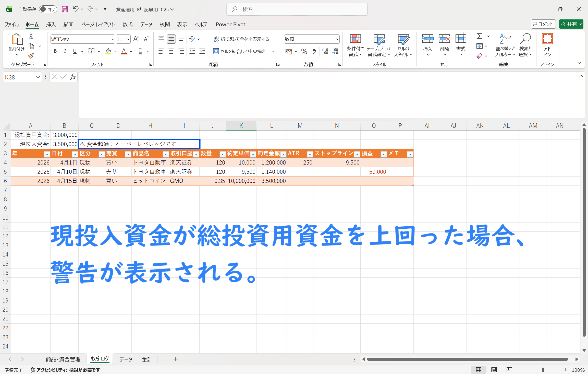Open the 商品名 column filter dropdown
Viewport: 588px width, 374px height.
click(165, 154)
